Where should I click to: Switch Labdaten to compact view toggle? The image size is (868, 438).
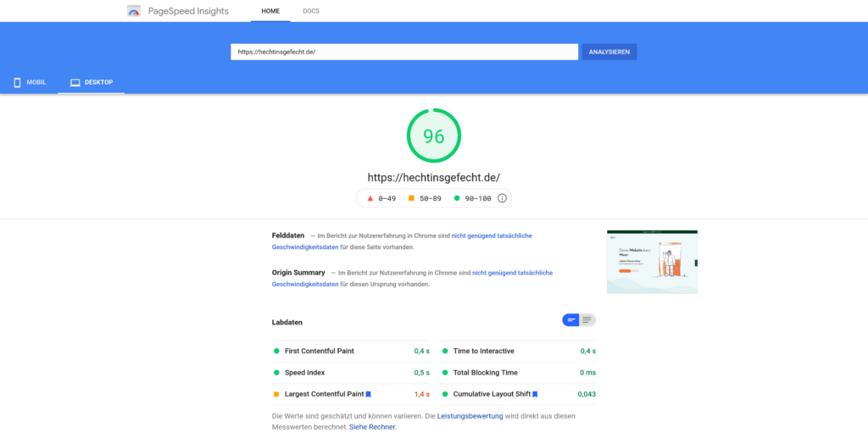tap(570, 320)
